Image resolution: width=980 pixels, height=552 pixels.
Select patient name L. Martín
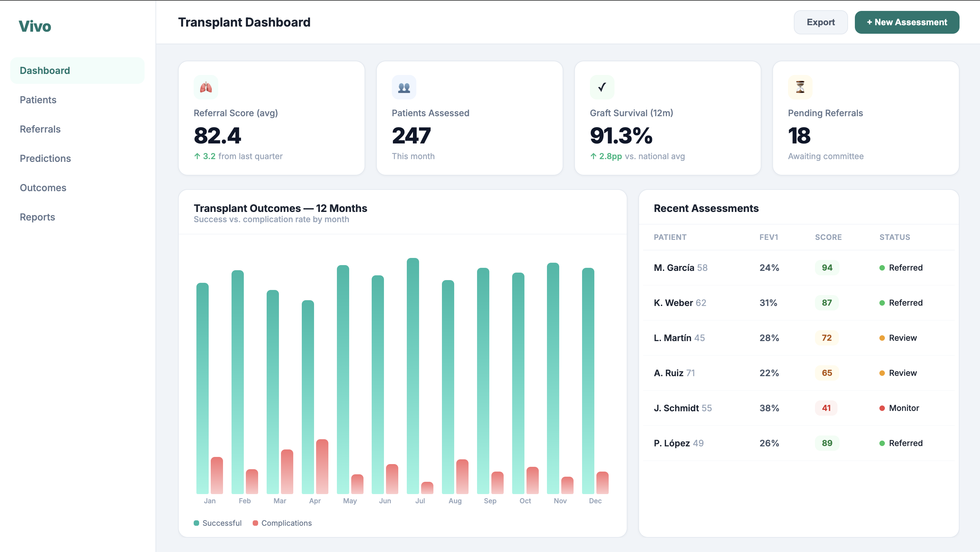(x=673, y=338)
